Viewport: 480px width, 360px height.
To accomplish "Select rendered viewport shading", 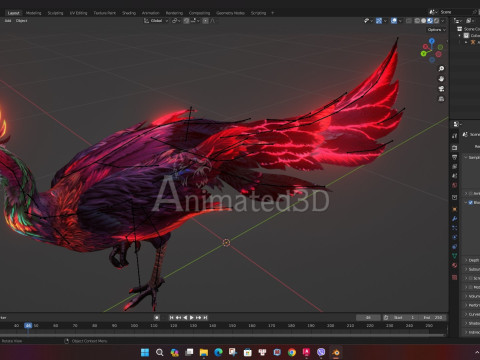I will [x=436, y=21].
